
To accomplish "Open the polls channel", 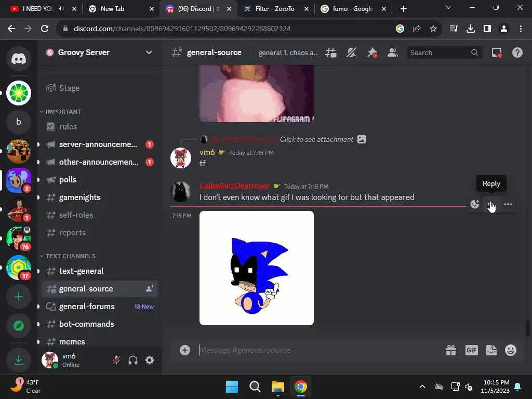I will 99,179.
